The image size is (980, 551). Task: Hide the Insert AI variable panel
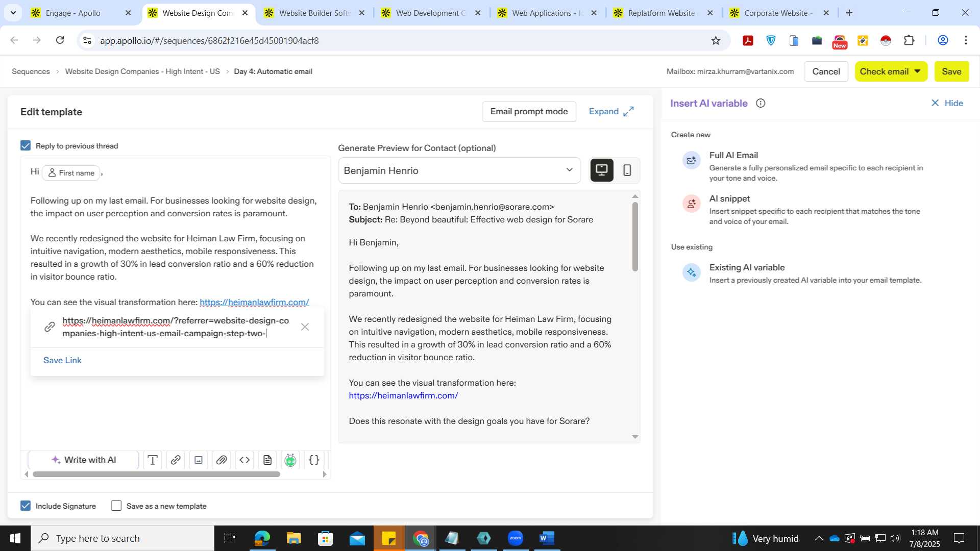pyautogui.click(x=947, y=103)
